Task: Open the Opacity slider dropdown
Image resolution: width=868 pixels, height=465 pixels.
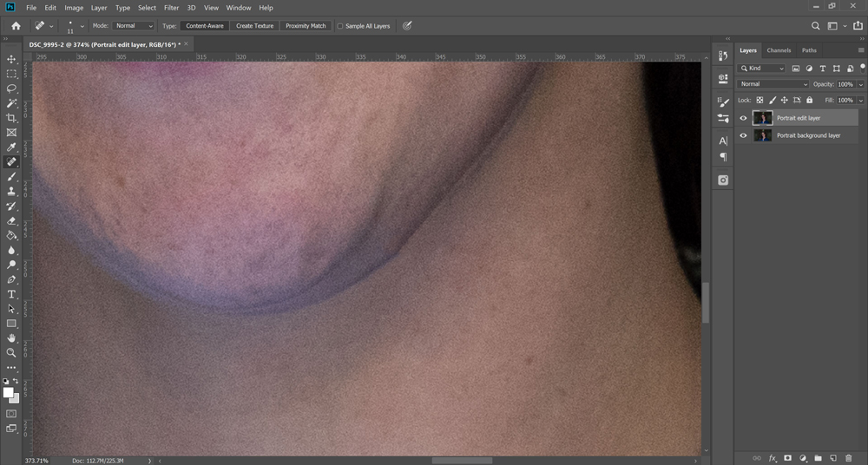Action: [x=861, y=84]
